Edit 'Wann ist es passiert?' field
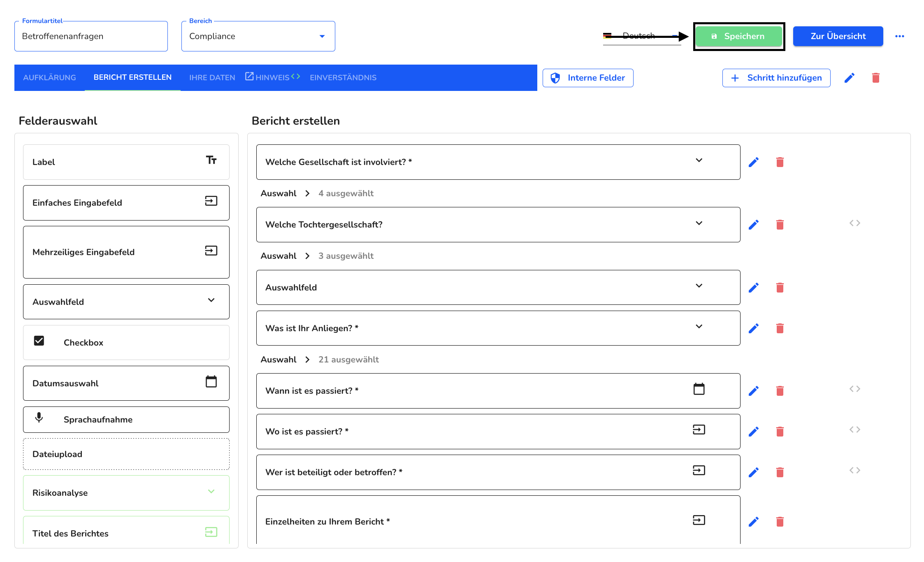The width and height of the screenshot is (924, 562). coord(753,391)
